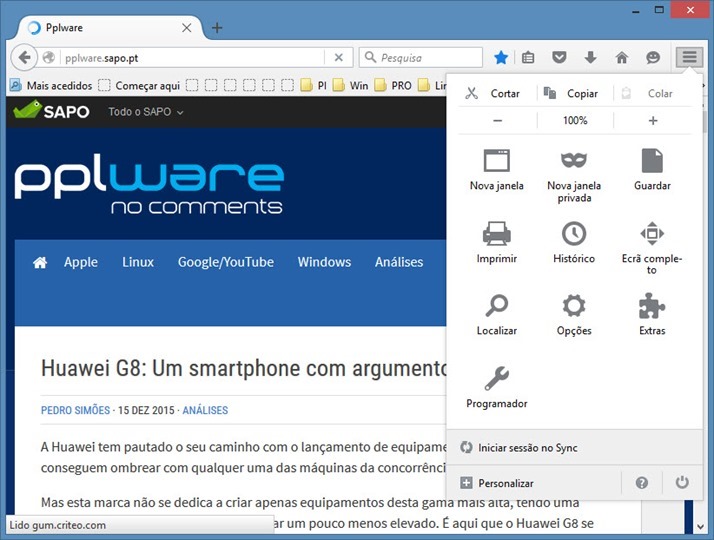
Task: Click Personalizar in menu footer
Action: click(534, 483)
